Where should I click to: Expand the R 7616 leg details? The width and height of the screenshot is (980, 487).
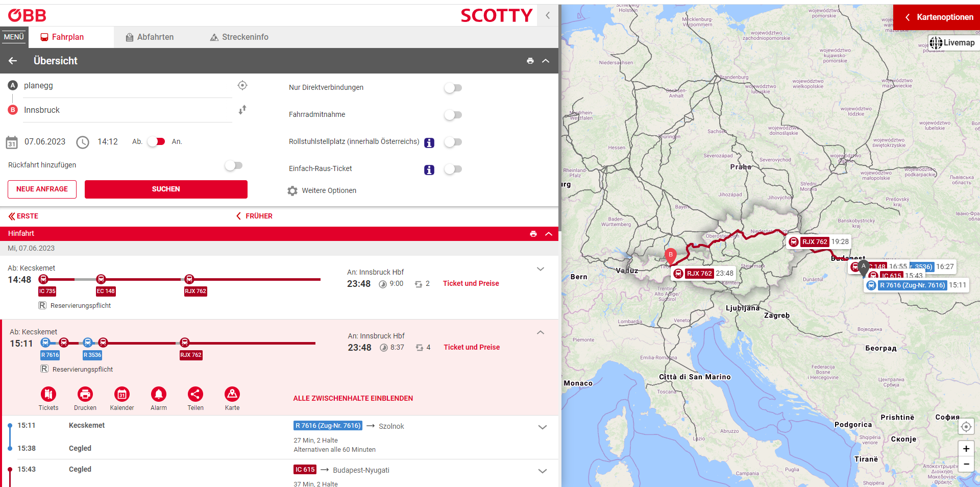coord(543,427)
